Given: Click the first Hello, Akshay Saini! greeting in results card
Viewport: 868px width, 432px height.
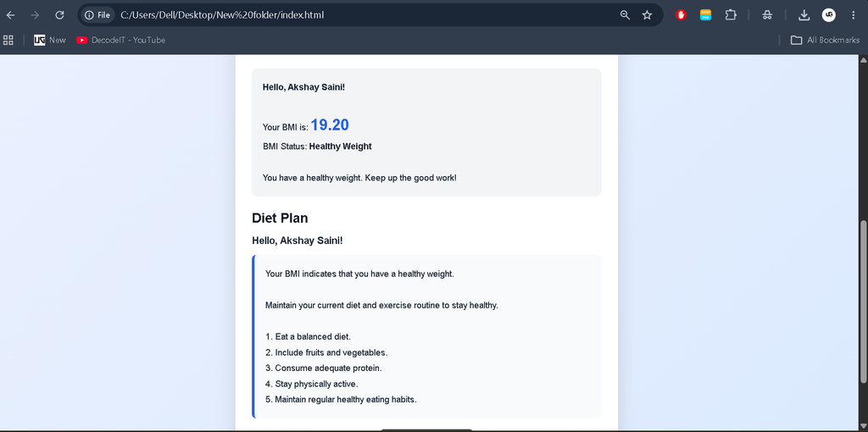Looking at the screenshot, I should (x=304, y=87).
